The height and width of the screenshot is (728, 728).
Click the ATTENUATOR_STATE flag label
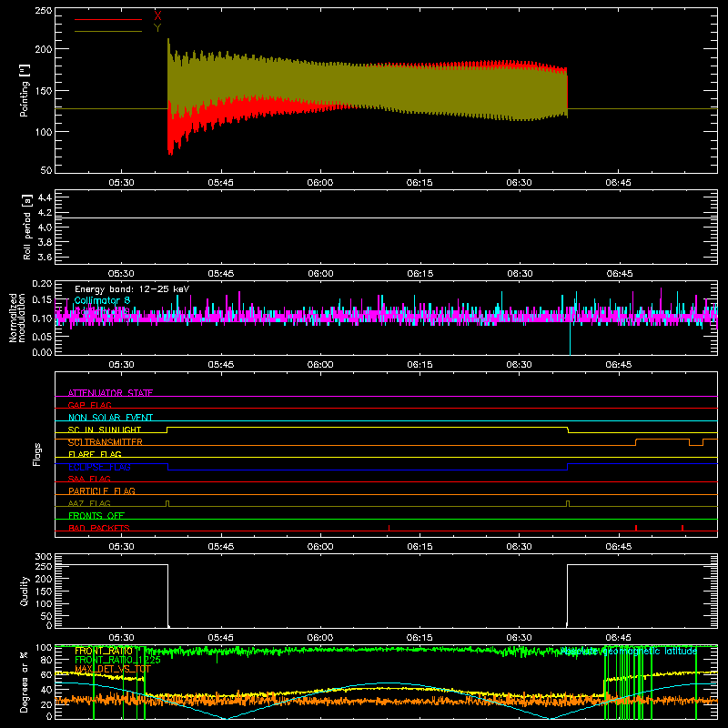click(x=110, y=393)
